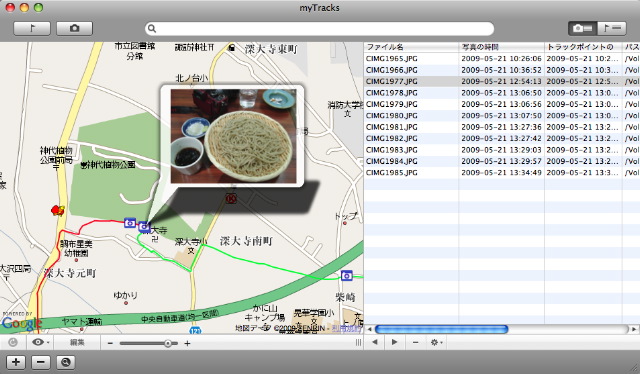Select the camera marker on the red track
Image resolution: width=640 pixels, height=374 pixels.
click(130, 223)
